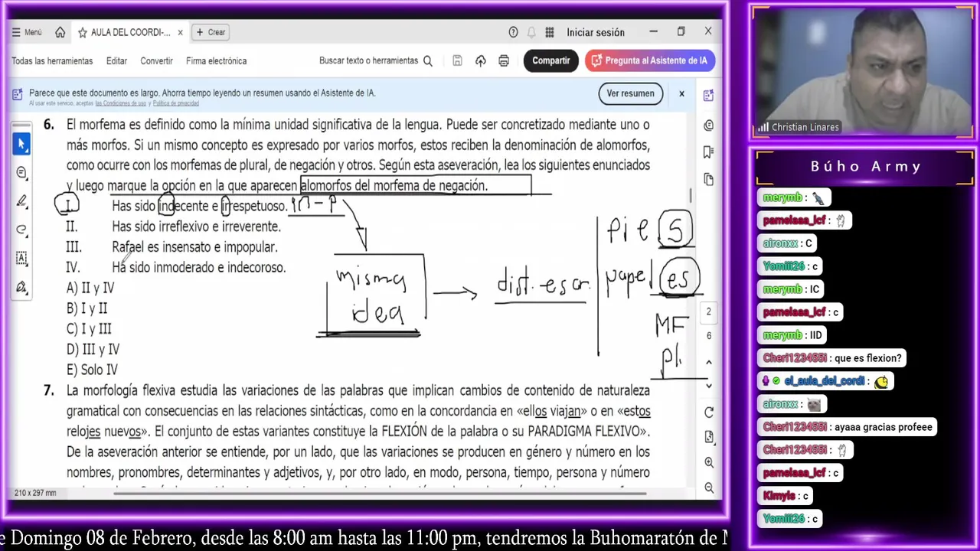This screenshot has height=551, width=980.
Task: Go to next page with down chevron
Action: (x=708, y=386)
